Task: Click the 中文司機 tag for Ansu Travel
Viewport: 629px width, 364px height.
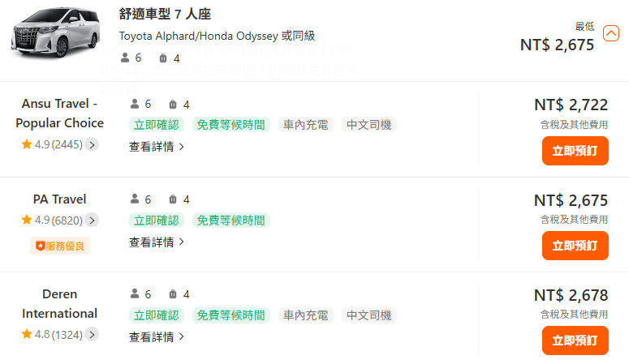Action: click(369, 125)
